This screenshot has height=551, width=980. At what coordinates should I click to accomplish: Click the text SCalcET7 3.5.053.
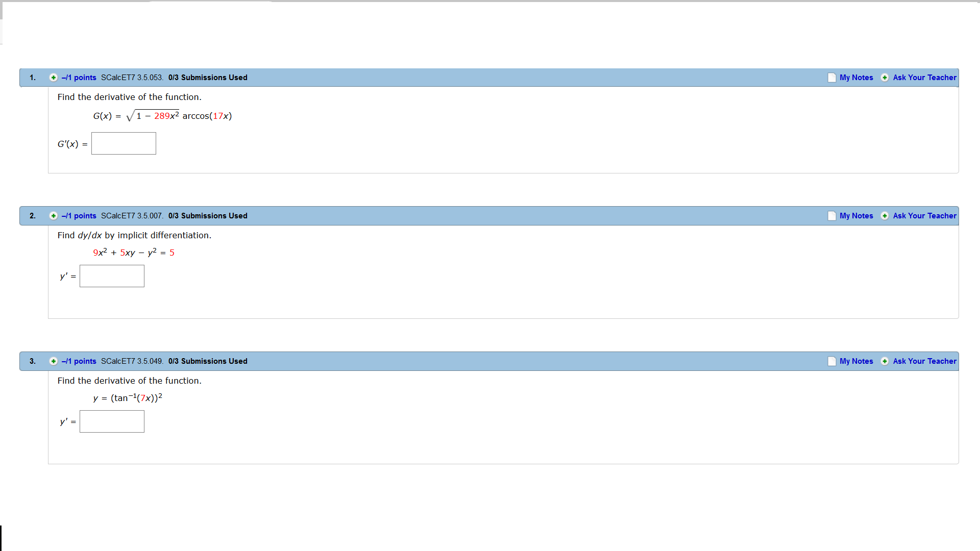[x=132, y=78]
